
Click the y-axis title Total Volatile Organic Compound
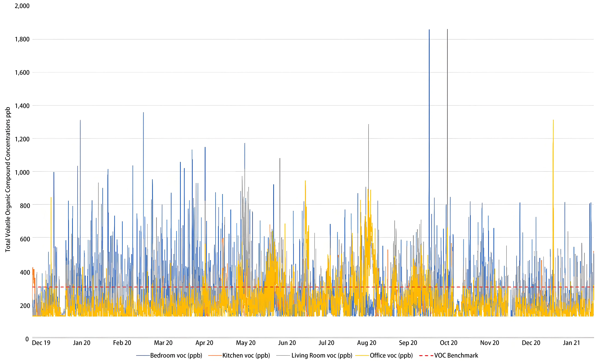click(x=8, y=179)
